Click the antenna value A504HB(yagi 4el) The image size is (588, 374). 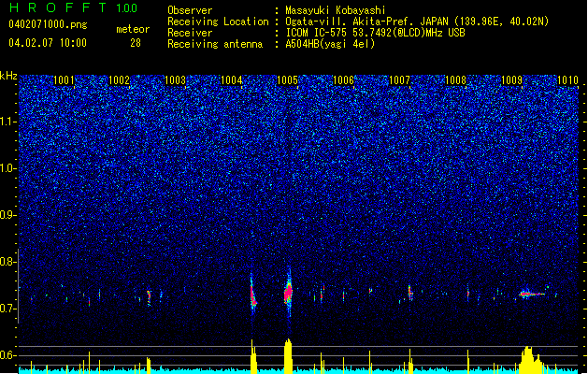[x=330, y=44]
